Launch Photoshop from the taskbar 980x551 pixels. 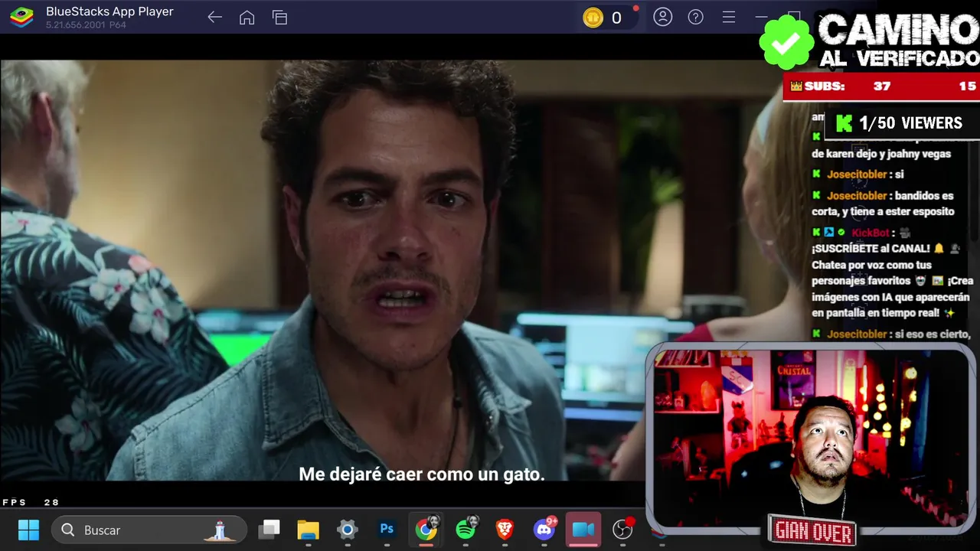[387, 529]
